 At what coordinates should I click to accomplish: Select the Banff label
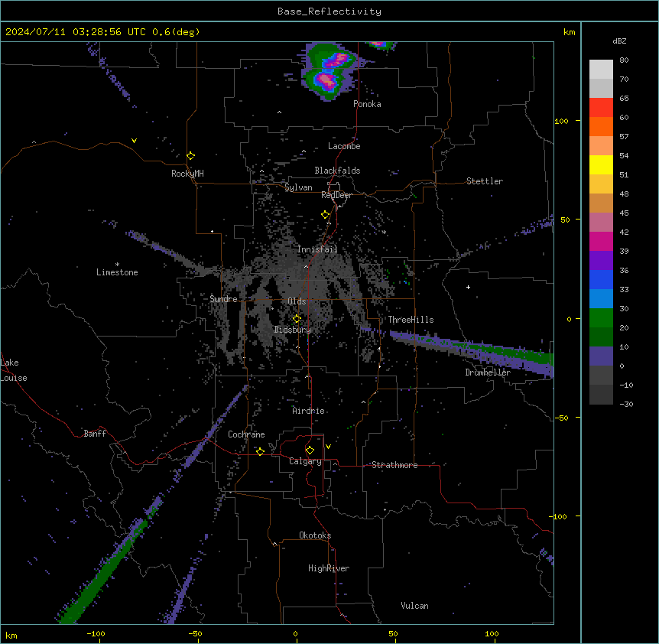(95, 434)
